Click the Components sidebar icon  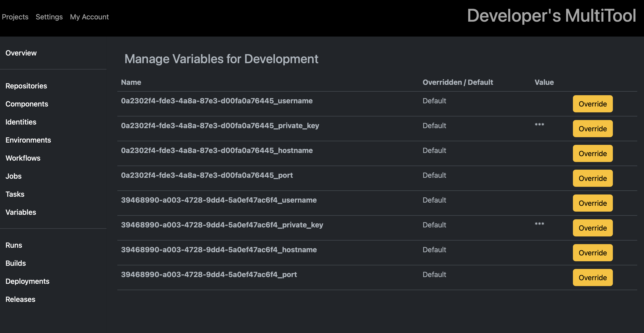(x=26, y=104)
